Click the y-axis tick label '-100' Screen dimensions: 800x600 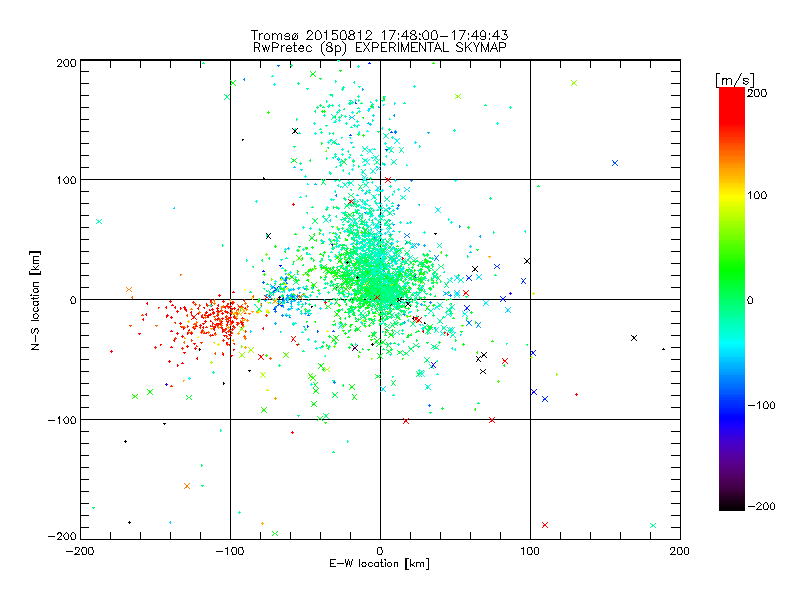(62, 420)
